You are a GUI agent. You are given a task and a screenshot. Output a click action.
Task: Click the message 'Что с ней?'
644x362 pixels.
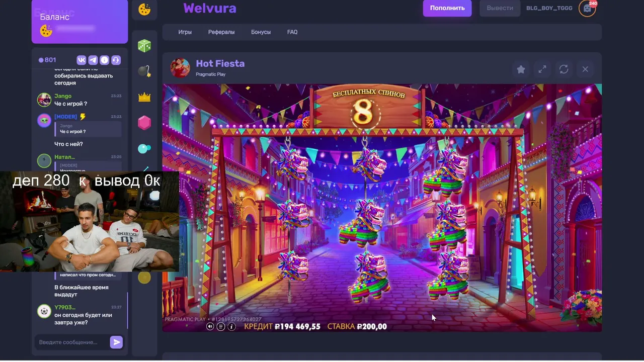(68, 144)
